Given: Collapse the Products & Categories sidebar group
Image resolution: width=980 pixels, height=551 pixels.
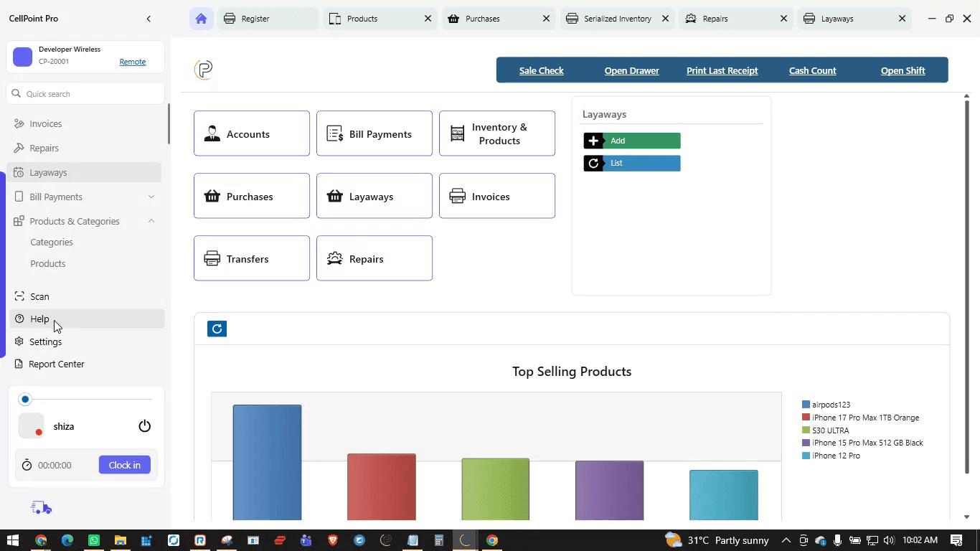Looking at the screenshot, I should point(85,221).
